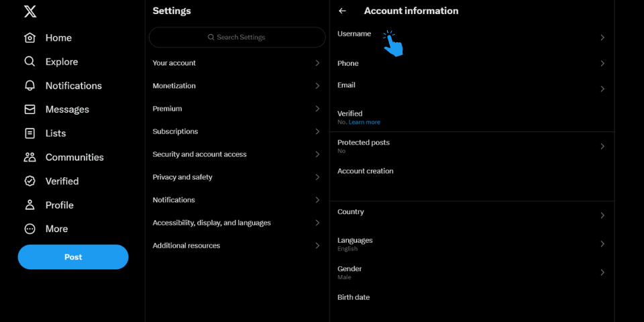This screenshot has height=322, width=644.
Task: Go to the Home label in sidebar
Action: pyautogui.click(x=58, y=38)
